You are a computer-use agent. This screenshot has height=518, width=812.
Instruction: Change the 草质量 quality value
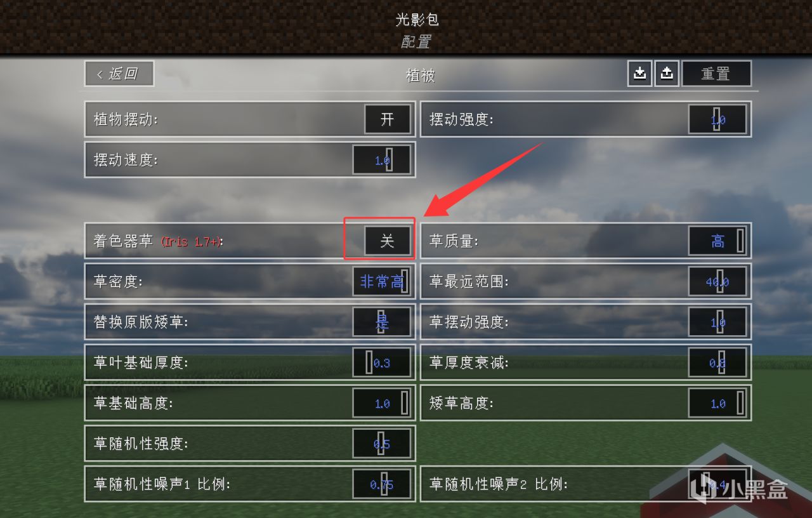[x=717, y=241]
